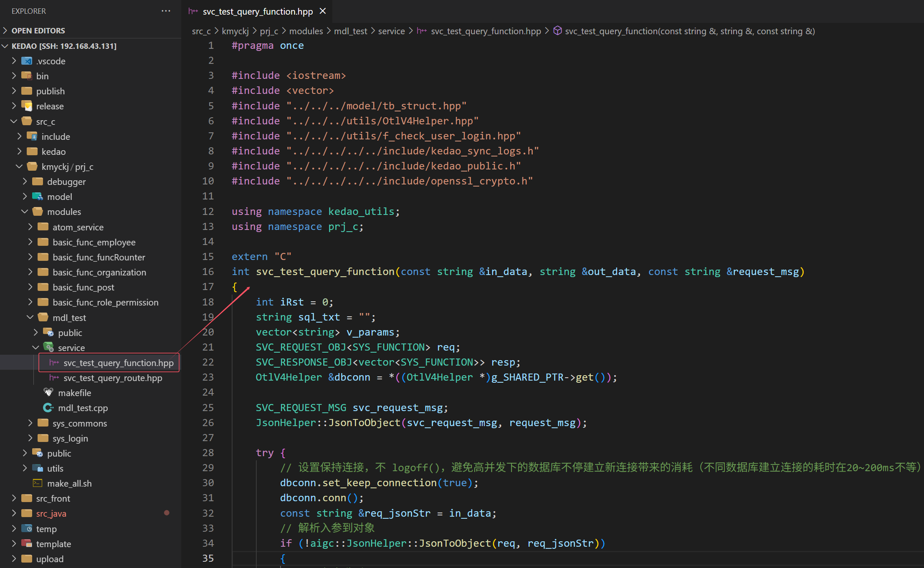This screenshot has width=924, height=568.
Task: Open the mdl_test.cpp file
Action: coord(83,408)
